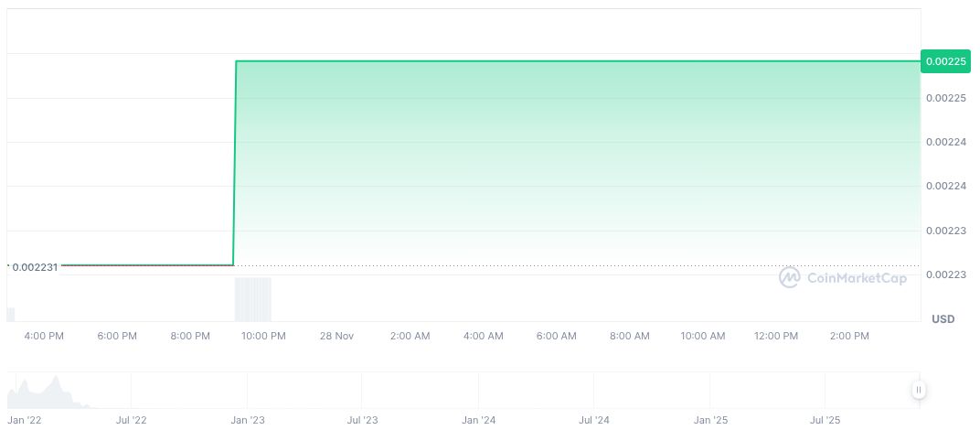Click the CoinMarketCap watermark logo icon
Image resolution: width=980 pixels, height=430 pixels.
[790, 277]
